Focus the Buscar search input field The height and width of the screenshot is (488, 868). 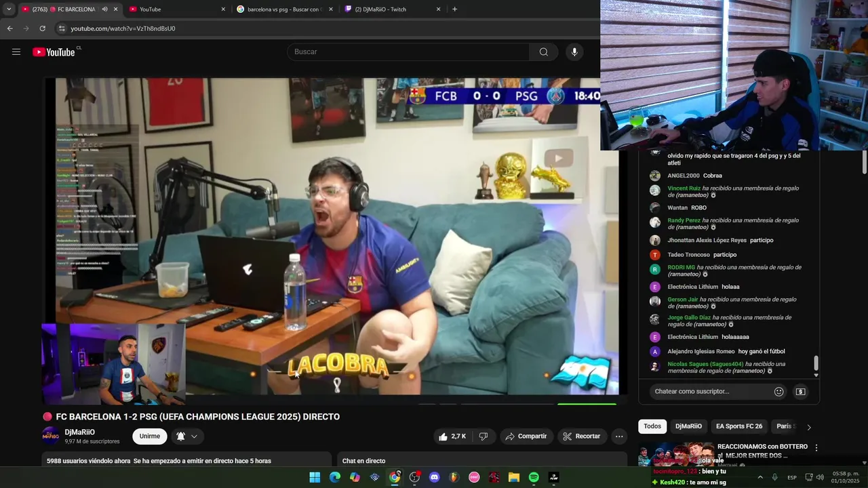pos(409,52)
